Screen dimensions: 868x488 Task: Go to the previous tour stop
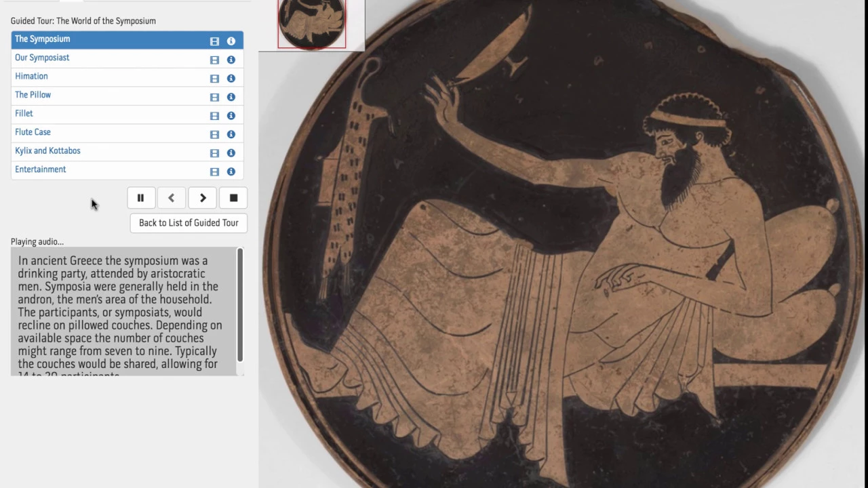[x=171, y=198]
